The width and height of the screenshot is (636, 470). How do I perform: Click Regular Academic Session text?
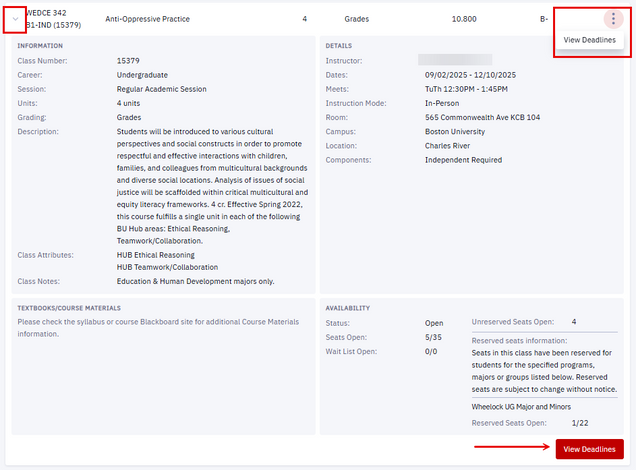pos(161,89)
